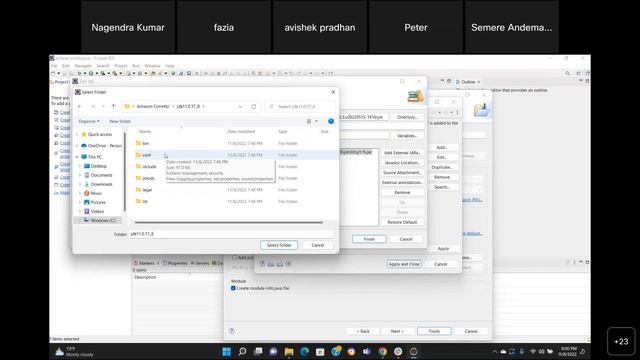Click External annotations... button
Image resolution: width=640 pixels, height=360 pixels.
(x=402, y=182)
